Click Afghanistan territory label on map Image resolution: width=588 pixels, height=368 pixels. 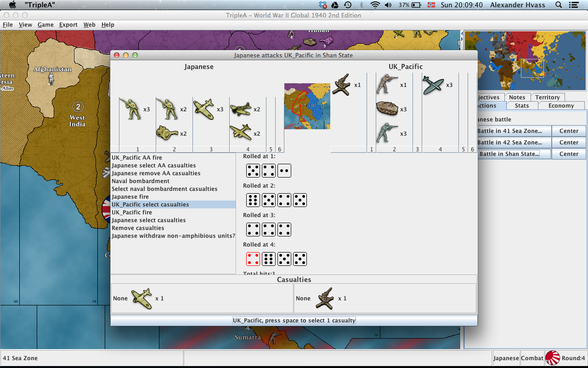pos(52,69)
